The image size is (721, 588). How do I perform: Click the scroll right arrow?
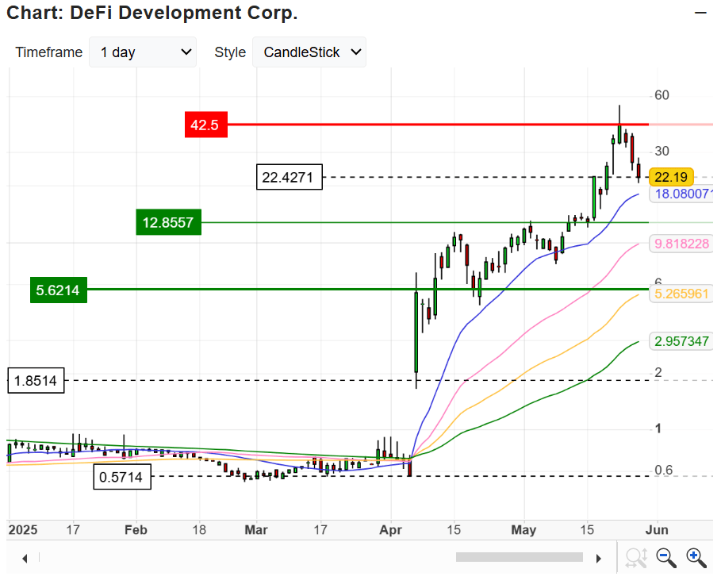pos(598,559)
